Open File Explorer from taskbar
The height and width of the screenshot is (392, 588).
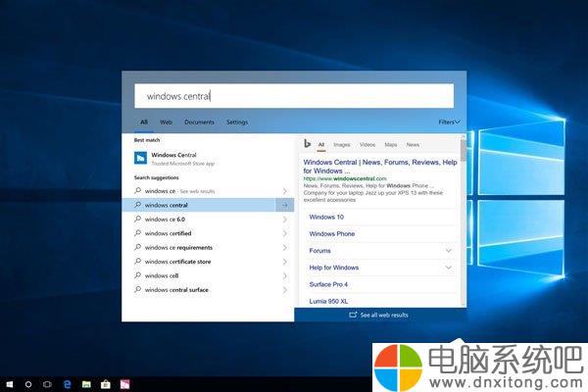click(x=86, y=384)
